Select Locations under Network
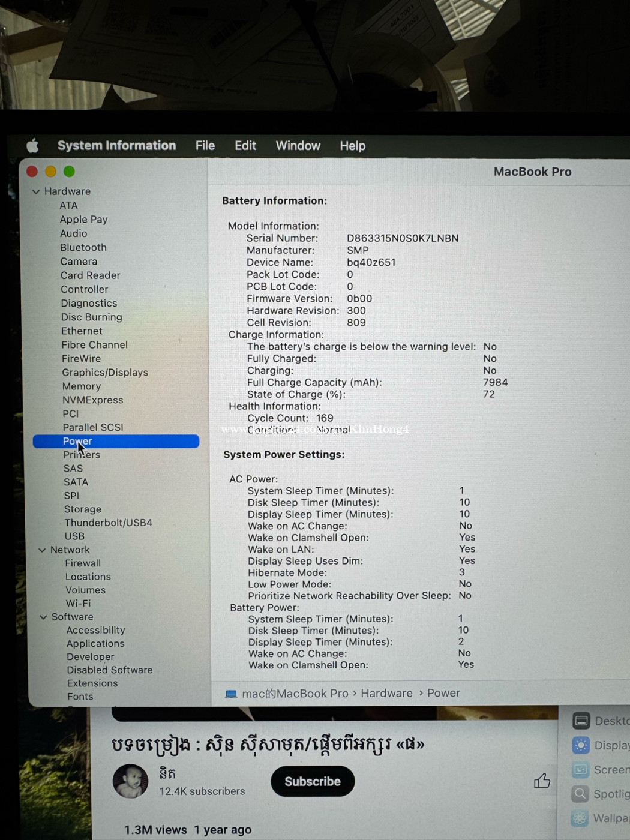Screen dimensions: 630x840 point(88,577)
